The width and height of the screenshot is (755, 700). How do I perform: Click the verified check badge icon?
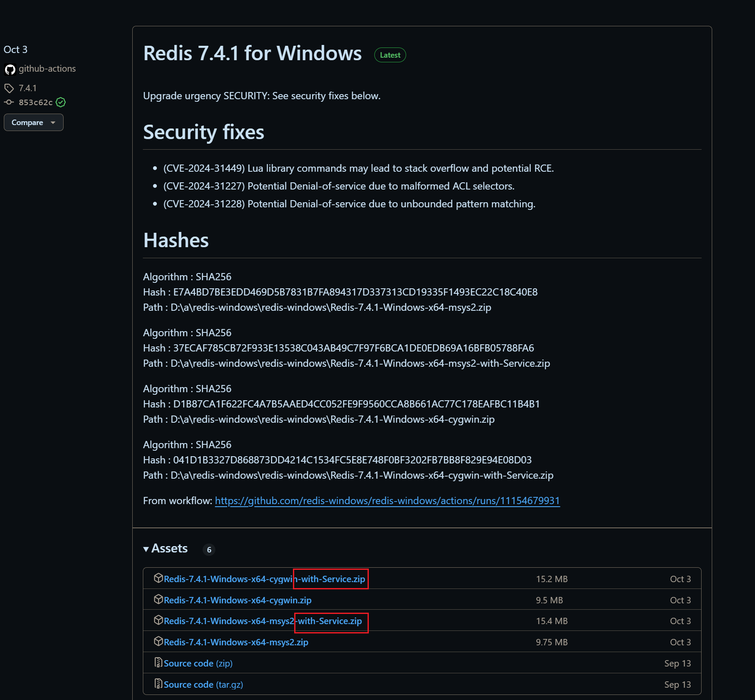[x=61, y=102]
